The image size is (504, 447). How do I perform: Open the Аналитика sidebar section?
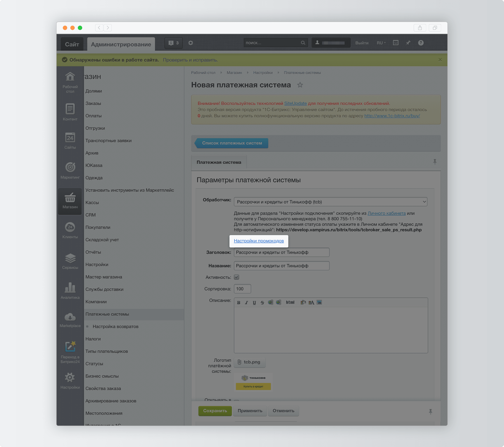point(70,291)
